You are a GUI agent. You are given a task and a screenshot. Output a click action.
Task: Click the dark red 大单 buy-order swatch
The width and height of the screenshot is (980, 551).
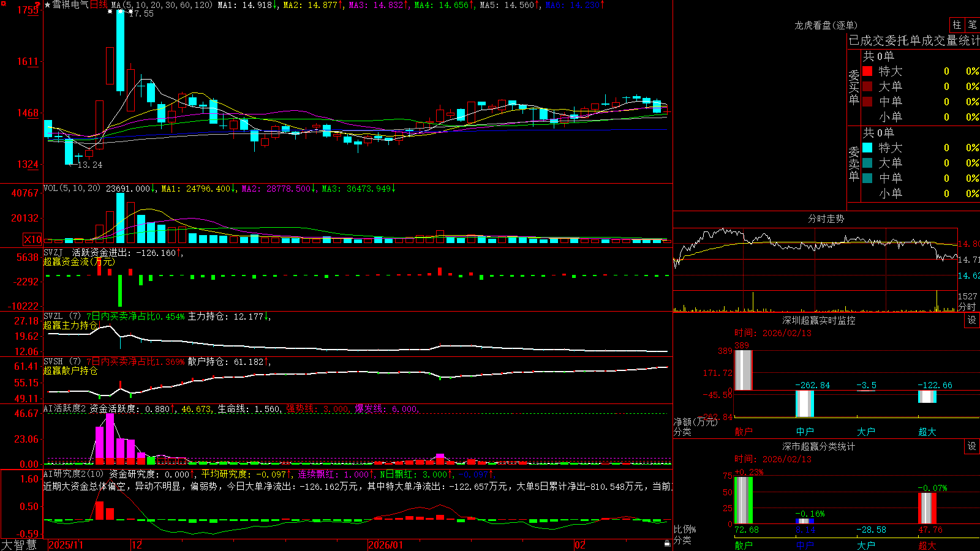click(867, 86)
